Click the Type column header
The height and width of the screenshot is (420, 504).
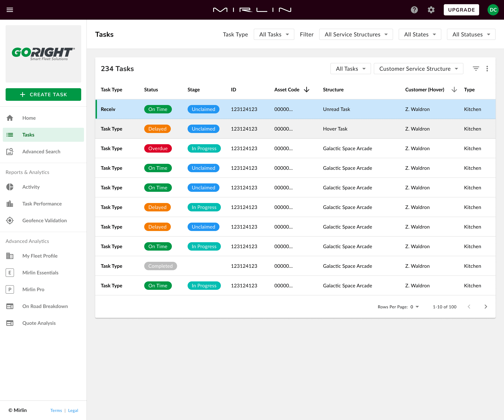point(469,90)
